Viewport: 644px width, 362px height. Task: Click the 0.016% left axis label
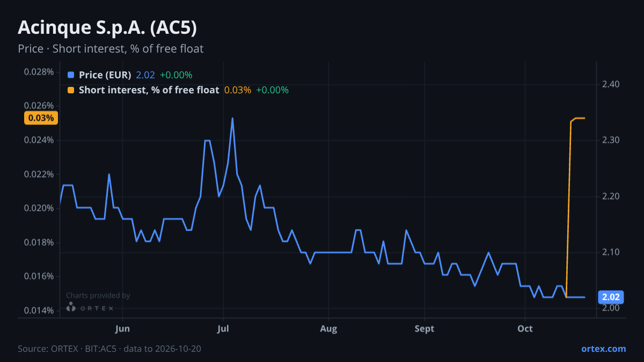click(39, 276)
